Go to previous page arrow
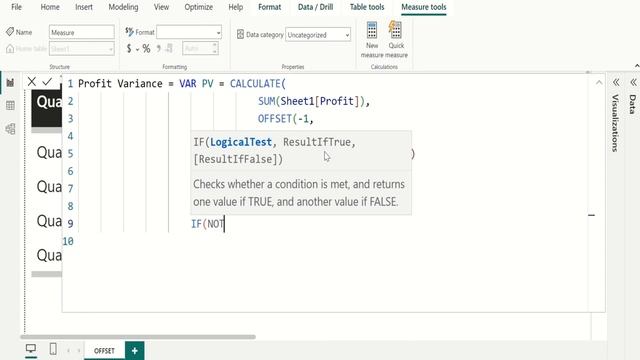 [x=68, y=351]
